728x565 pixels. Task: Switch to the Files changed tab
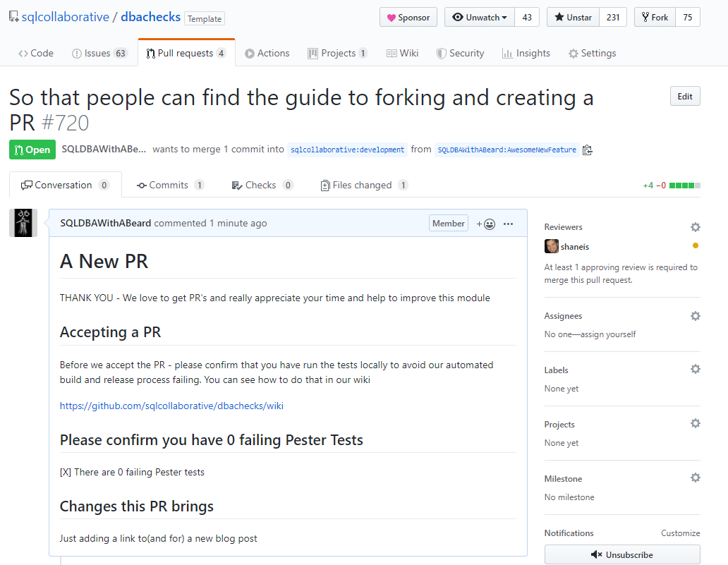pos(363,185)
